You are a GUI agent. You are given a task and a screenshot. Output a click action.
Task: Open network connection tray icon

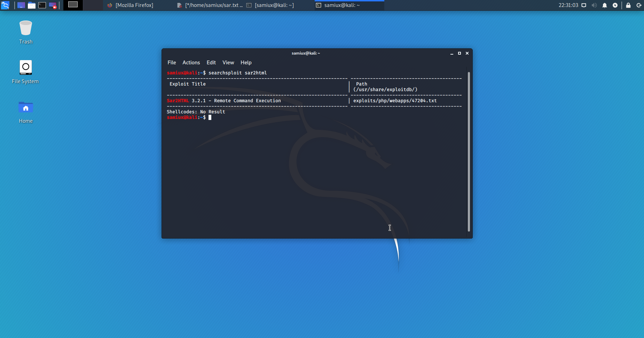click(x=584, y=5)
